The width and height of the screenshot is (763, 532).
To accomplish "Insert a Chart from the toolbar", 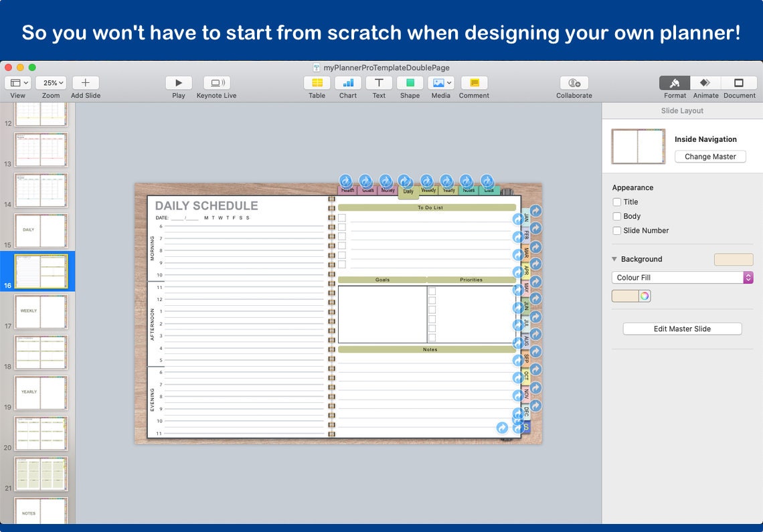I will coord(347,84).
